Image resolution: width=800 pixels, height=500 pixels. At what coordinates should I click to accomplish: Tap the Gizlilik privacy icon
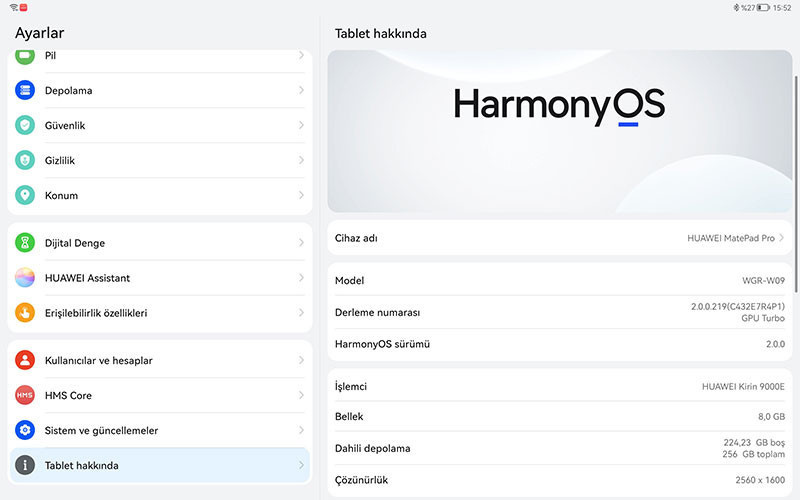(25, 160)
